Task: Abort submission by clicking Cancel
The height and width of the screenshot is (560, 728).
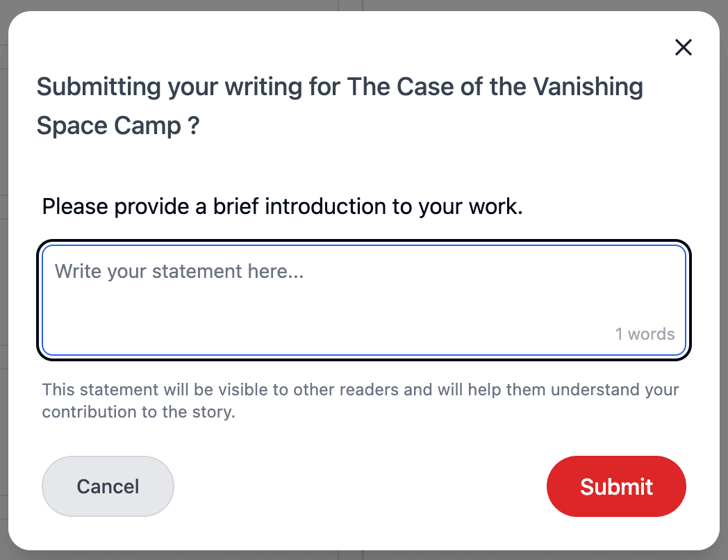Action: point(108,486)
